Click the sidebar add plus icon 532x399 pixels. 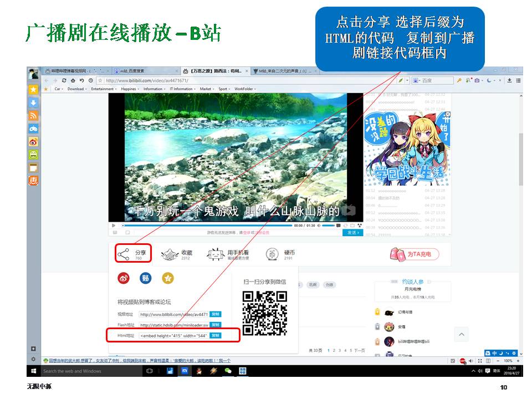tap(33, 349)
